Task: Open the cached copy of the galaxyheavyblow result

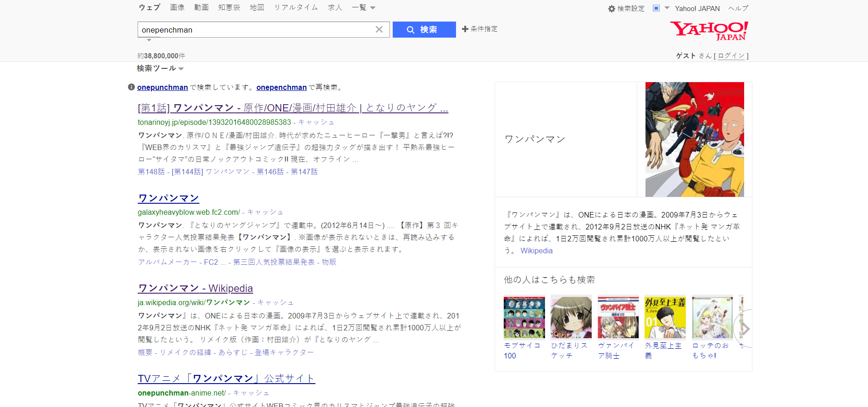Action: pyautogui.click(x=265, y=212)
